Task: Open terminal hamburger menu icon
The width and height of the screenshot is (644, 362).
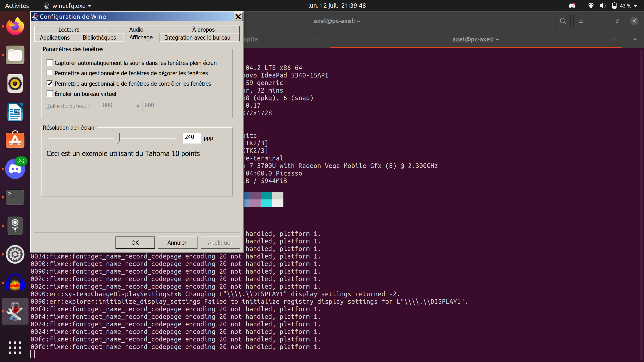Action: 580,21
